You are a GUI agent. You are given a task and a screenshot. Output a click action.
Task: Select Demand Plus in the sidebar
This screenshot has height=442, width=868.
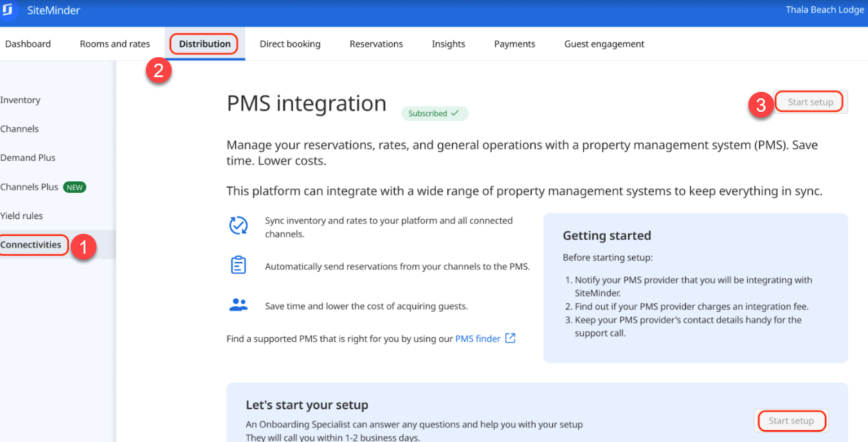click(x=28, y=157)
